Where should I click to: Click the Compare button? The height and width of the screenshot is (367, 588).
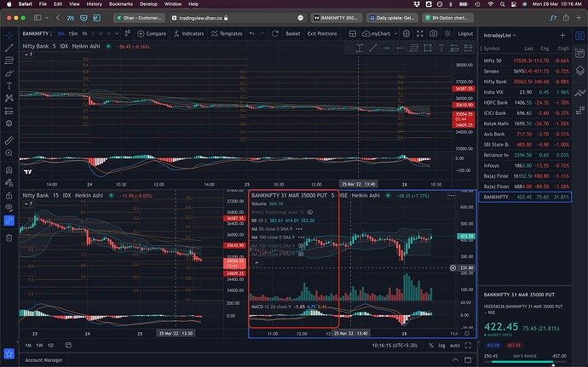152,34
